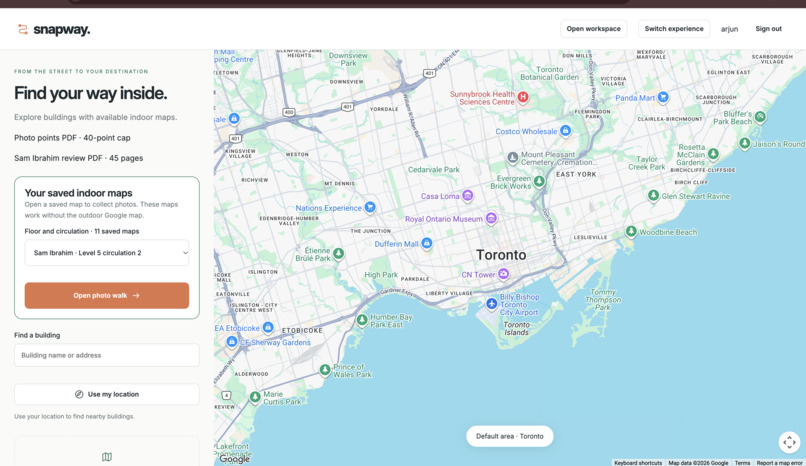Sign out of the account
This screenshot has height=466, width=806.
tap(768, 29)
